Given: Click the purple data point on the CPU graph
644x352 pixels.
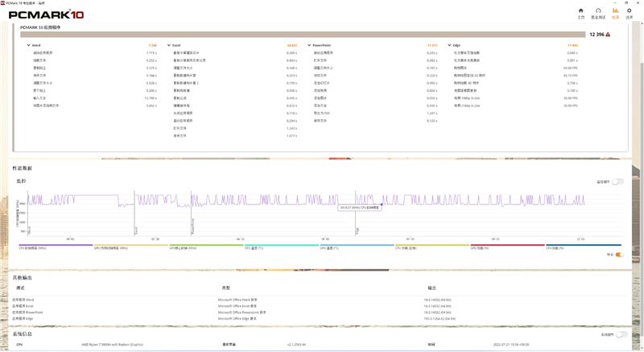Looking at the screenshot, I should coord(382,204).
